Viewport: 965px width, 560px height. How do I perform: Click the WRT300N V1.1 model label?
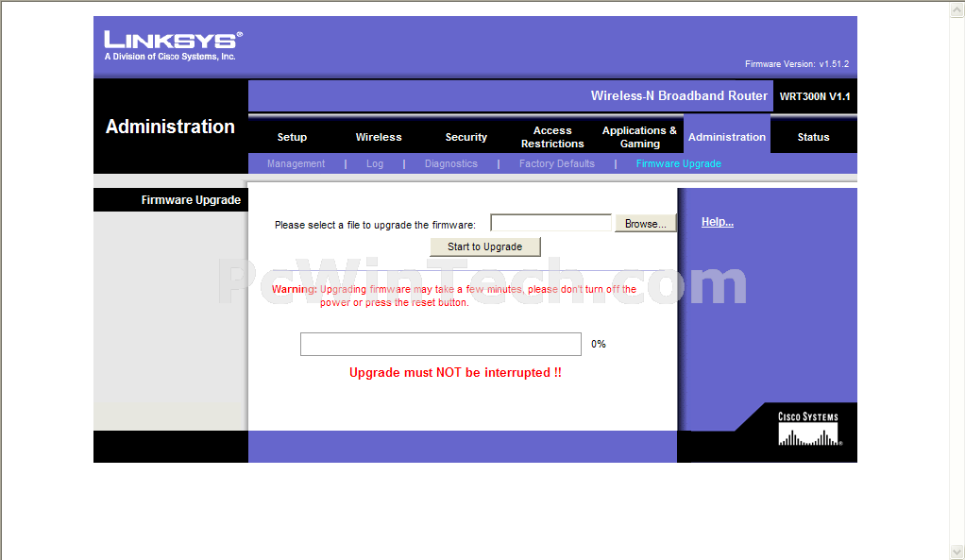coord(815,96)
